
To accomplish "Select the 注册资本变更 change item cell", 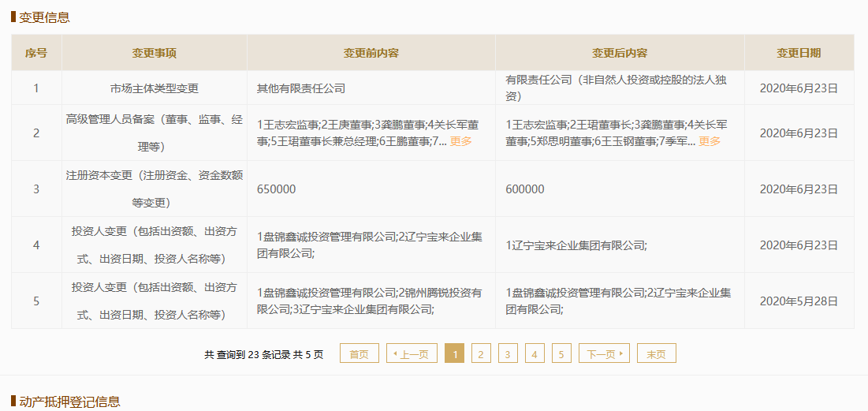I will tap(155, 189).
